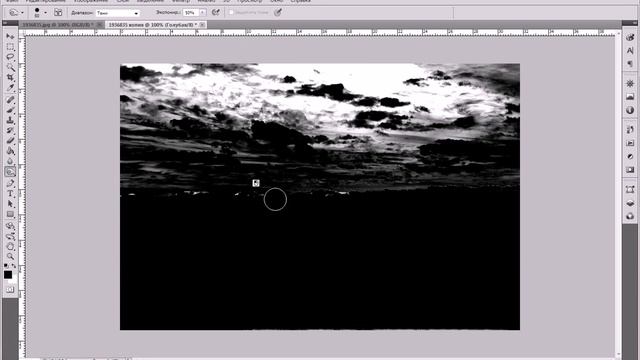Open the Range dropdown showing Тени

(118, 13)
